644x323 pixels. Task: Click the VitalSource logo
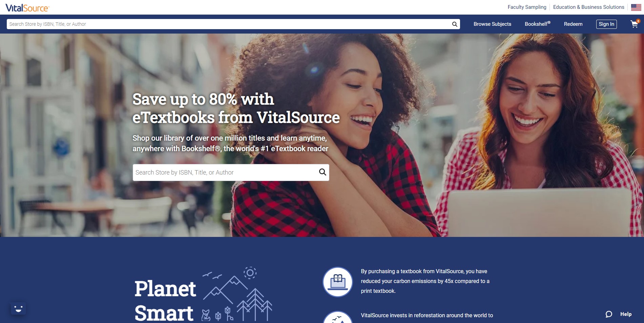[x=27, y=7]
